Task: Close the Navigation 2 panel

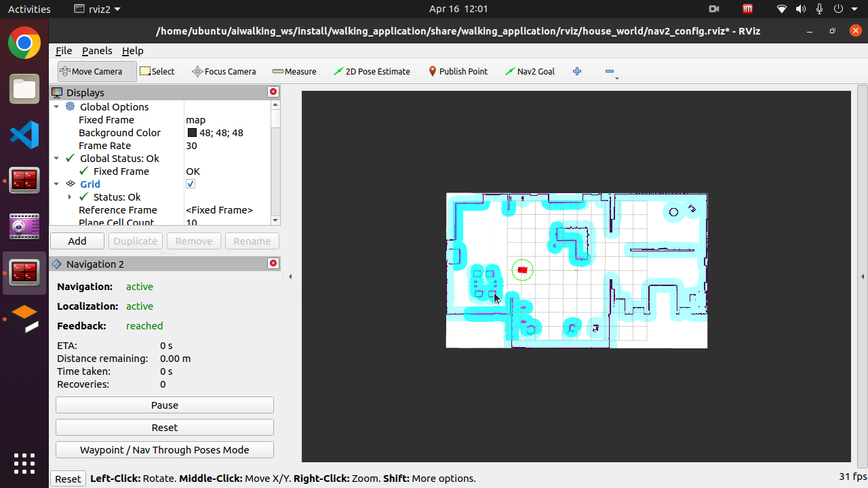Action: point(273,264)
